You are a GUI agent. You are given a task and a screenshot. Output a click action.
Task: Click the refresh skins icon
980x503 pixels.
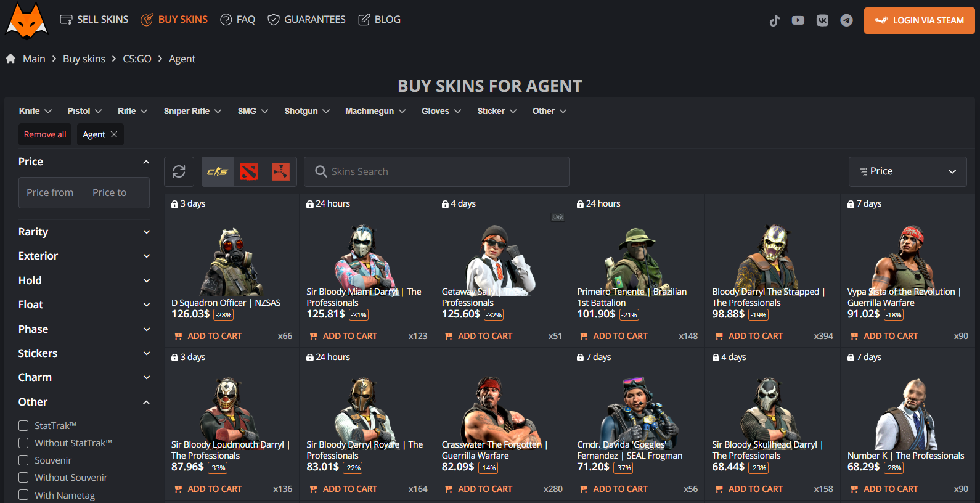pos(179,171)
